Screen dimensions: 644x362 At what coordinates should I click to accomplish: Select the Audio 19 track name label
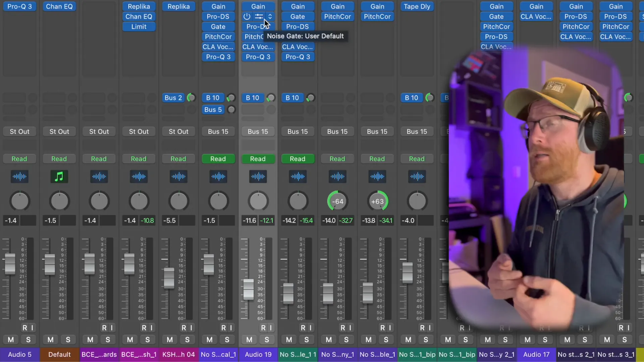click(x=258, y=354)
